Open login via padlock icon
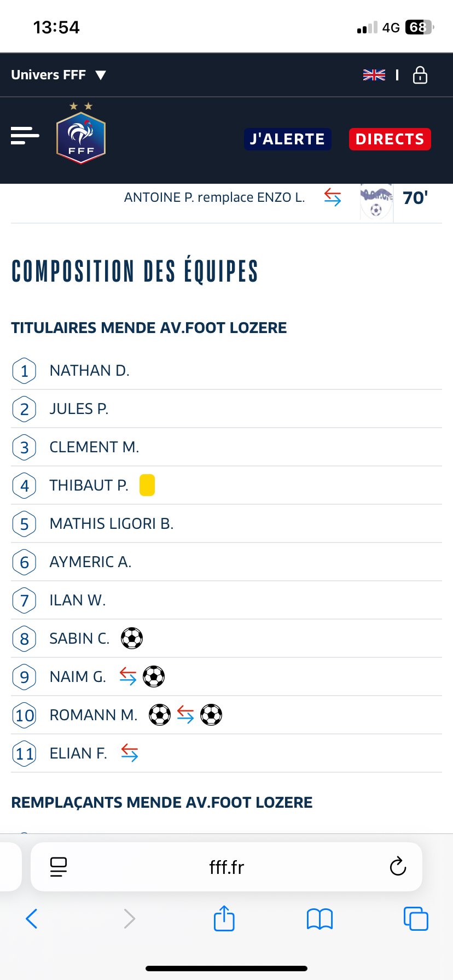453x980 pixels. click(x=420, y=75)
